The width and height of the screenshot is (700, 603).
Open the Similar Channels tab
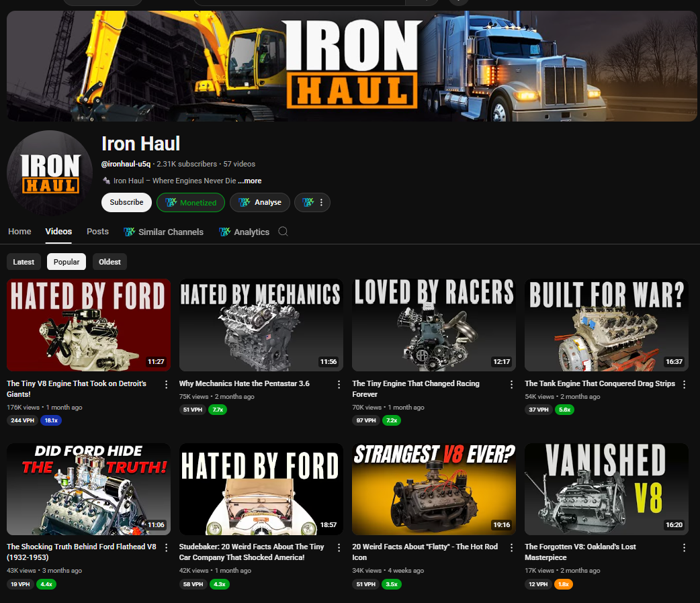tap(163, 232)
